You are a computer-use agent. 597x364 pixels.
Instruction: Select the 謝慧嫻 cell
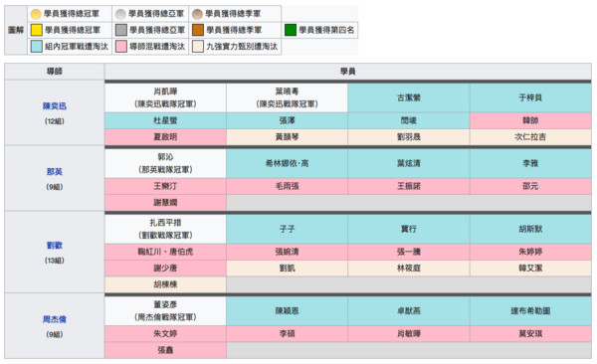pyautogui.click(x=165, y=203)
